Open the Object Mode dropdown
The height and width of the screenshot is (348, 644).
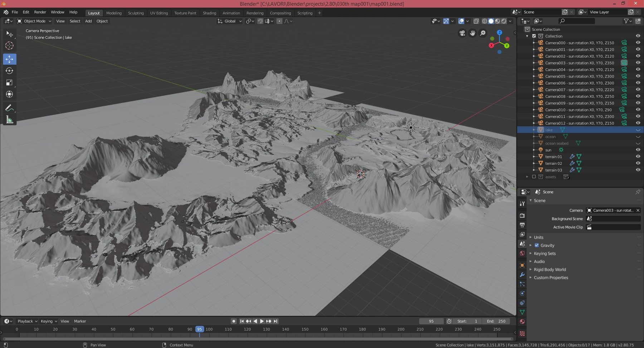coord(34,21)
